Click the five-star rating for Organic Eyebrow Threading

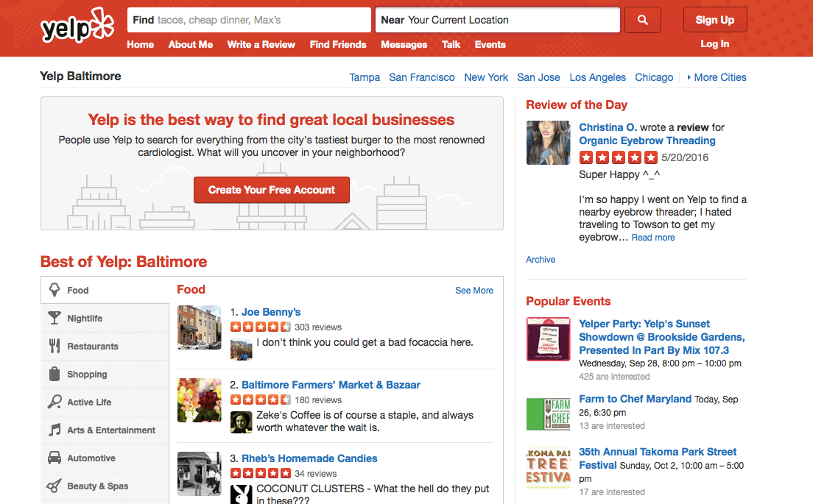(618, 157)
